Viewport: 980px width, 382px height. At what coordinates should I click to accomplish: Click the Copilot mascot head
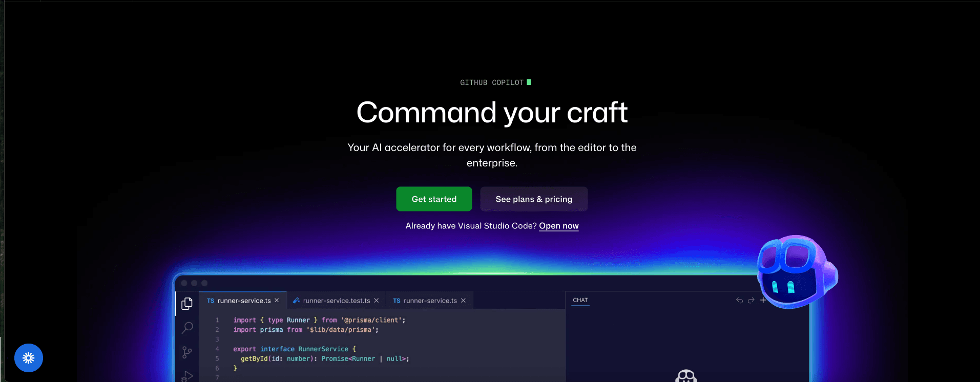tap(797, 272)
